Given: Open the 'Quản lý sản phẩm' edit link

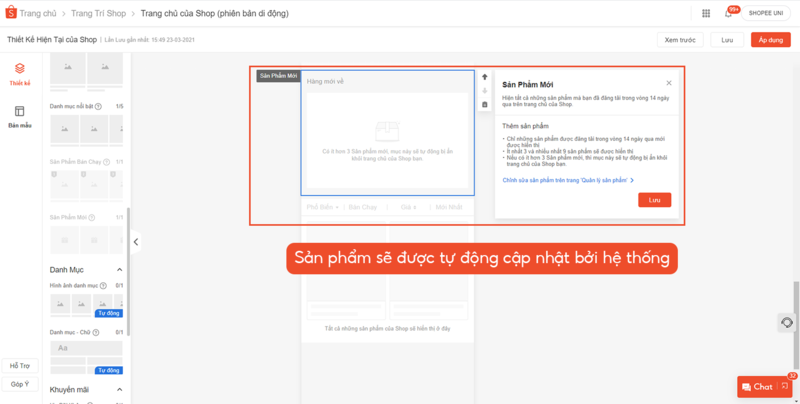Looking at the screenshot, I should tap(567, 180).
